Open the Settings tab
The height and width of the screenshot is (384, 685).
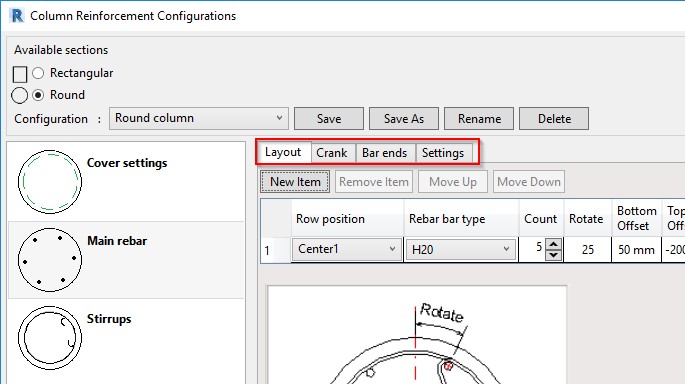pyautogui.click(x=443, y=153)
